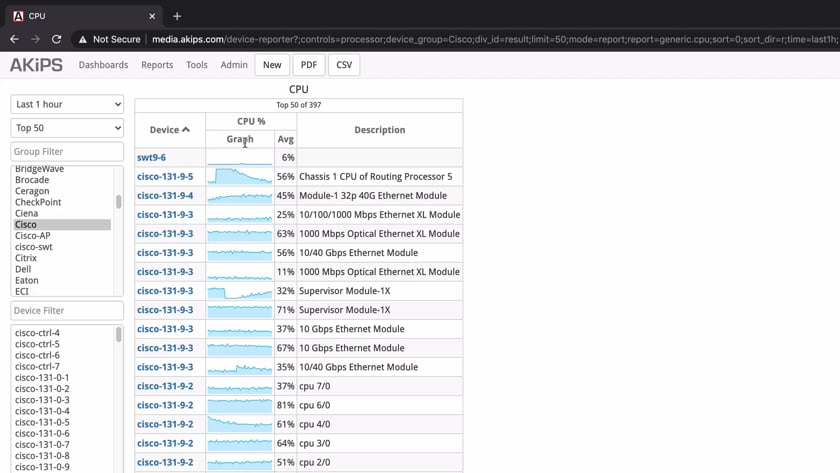The height and width of the screenshot is (473, 840).
Task: Open cisco-131-9-2 link for cpu 2/0 row
Action: 165,462
